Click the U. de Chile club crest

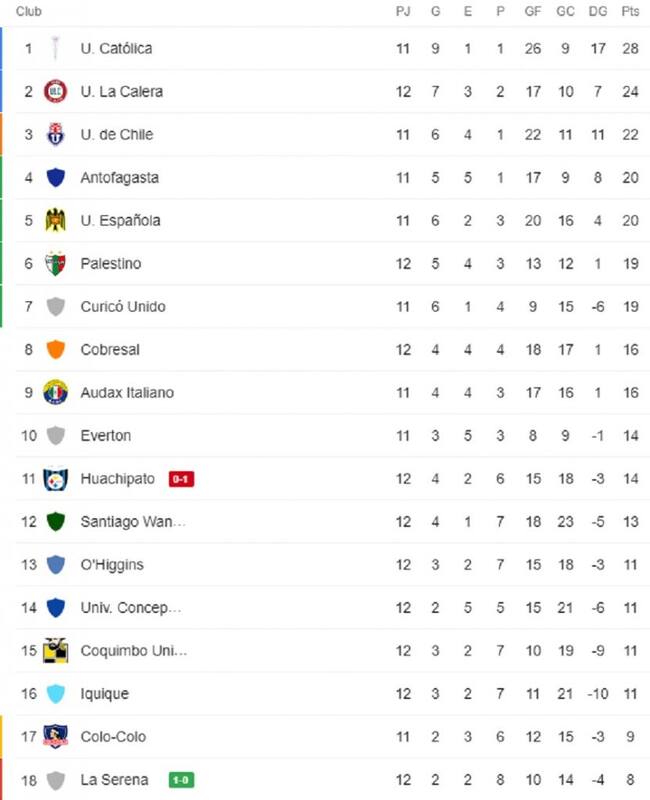tap(55, 135)
